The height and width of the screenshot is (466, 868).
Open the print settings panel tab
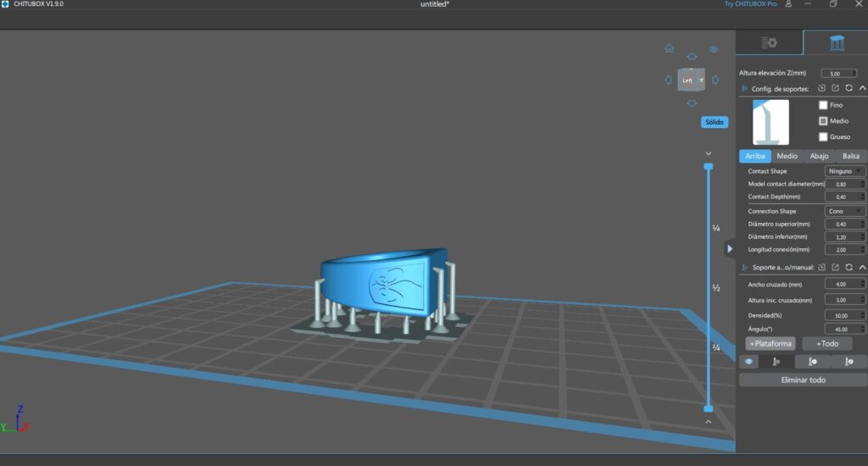coord(769,43)
